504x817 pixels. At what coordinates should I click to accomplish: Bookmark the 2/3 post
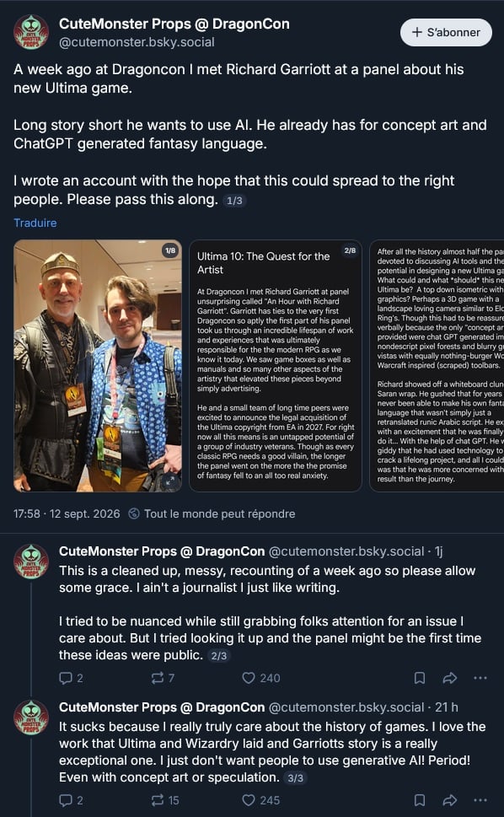420,678
